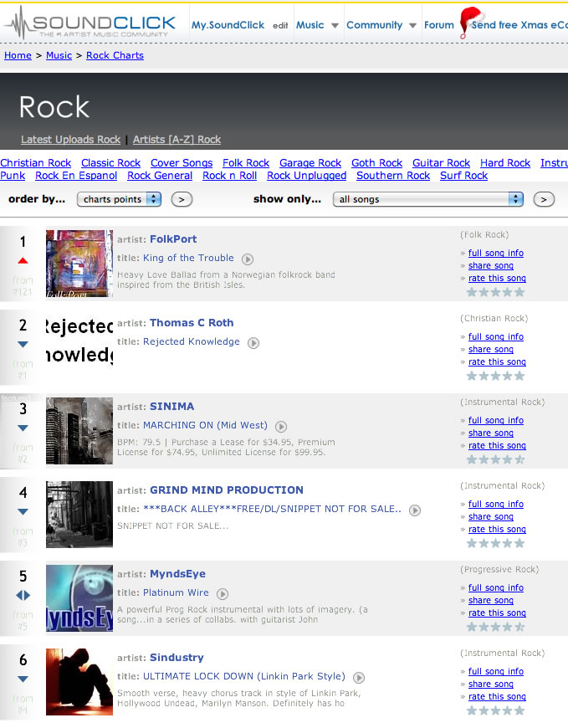Click edit next to My.SoundClick
568x728 pixels.
click(x=280, y=26)
